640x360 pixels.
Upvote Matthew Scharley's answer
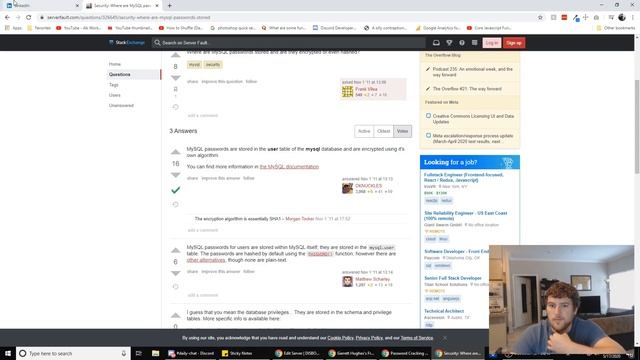point(176,250)
